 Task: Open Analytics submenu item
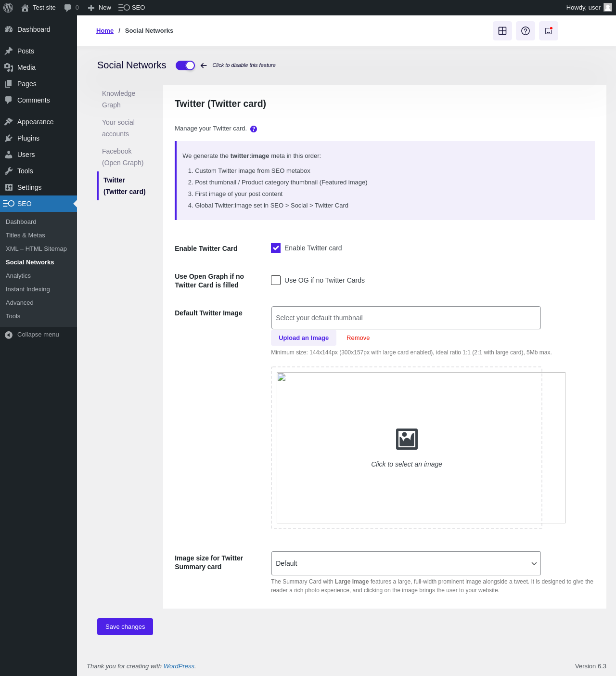coord(18,276)
